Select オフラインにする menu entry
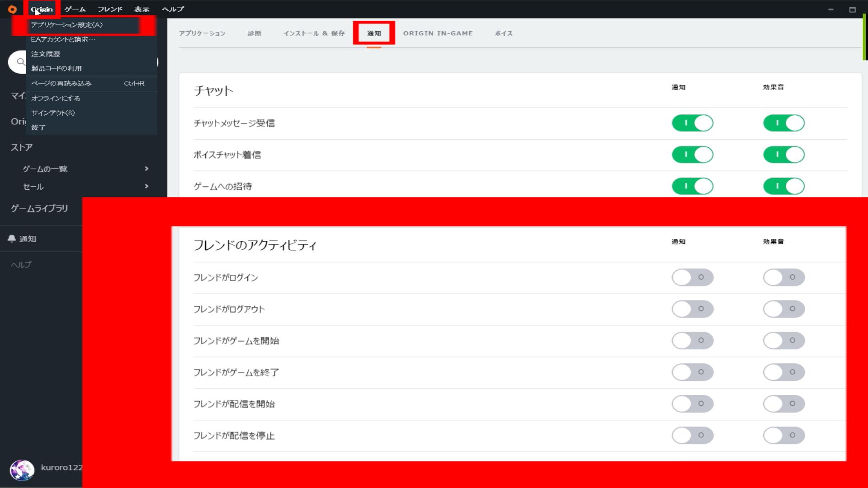The image size is (868, 488). click(x=91, y=98)
